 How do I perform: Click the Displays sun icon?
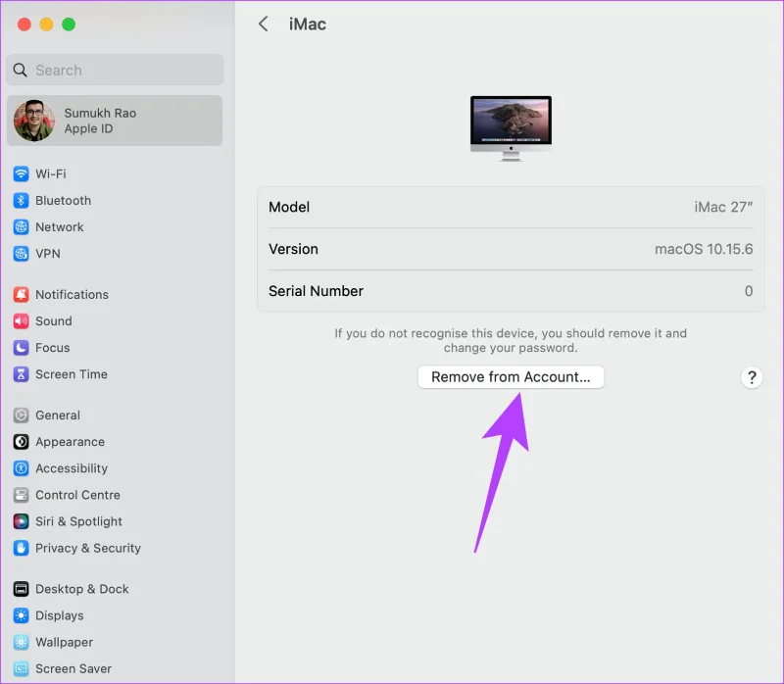click(21, 615)
